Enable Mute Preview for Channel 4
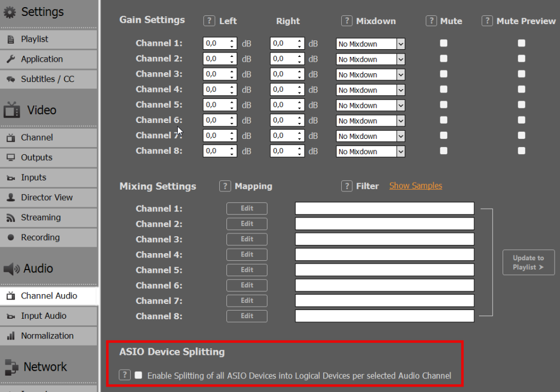The image size is (560, 392). (x=521, y=89)
